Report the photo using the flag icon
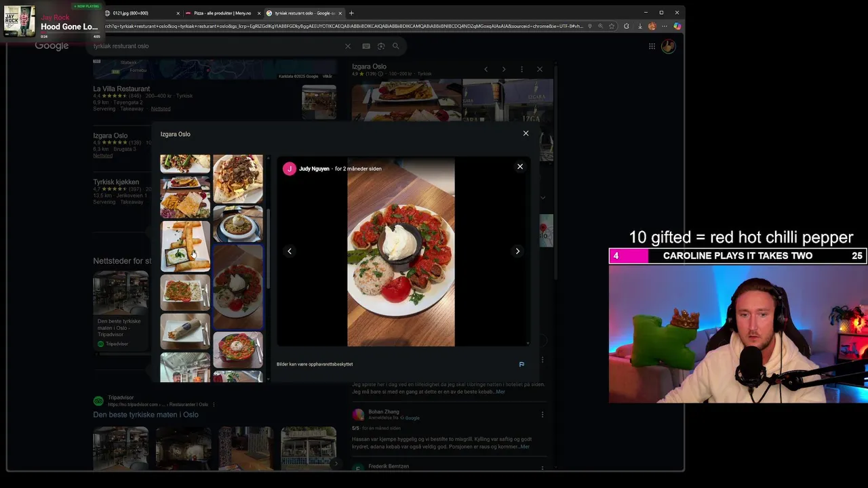This screenshot has height=488, width=868. 521,365
